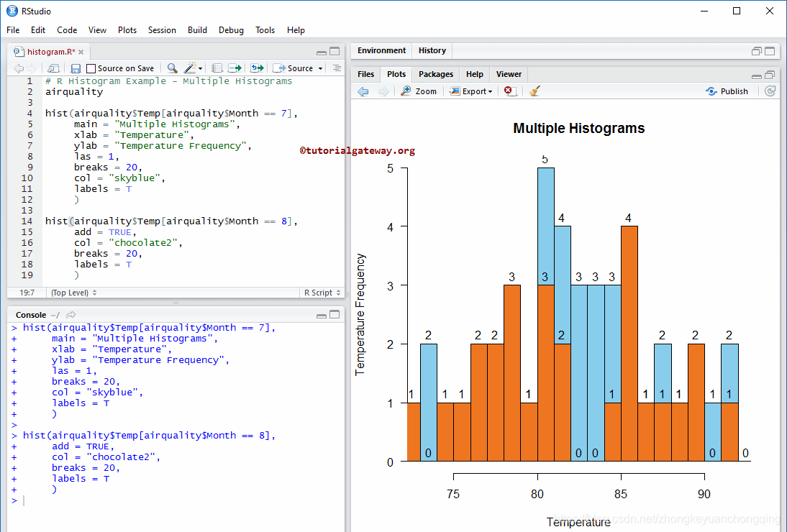Show the script in a new window
The width and height of the screenshot is (787, 532).
(x=53, y=68)
